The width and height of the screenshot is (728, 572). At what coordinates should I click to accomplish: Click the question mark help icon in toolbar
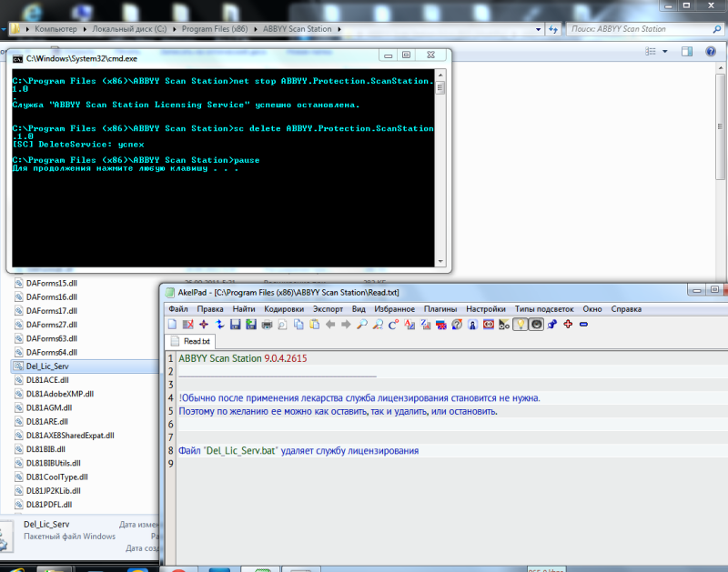[x=457, y=325]
